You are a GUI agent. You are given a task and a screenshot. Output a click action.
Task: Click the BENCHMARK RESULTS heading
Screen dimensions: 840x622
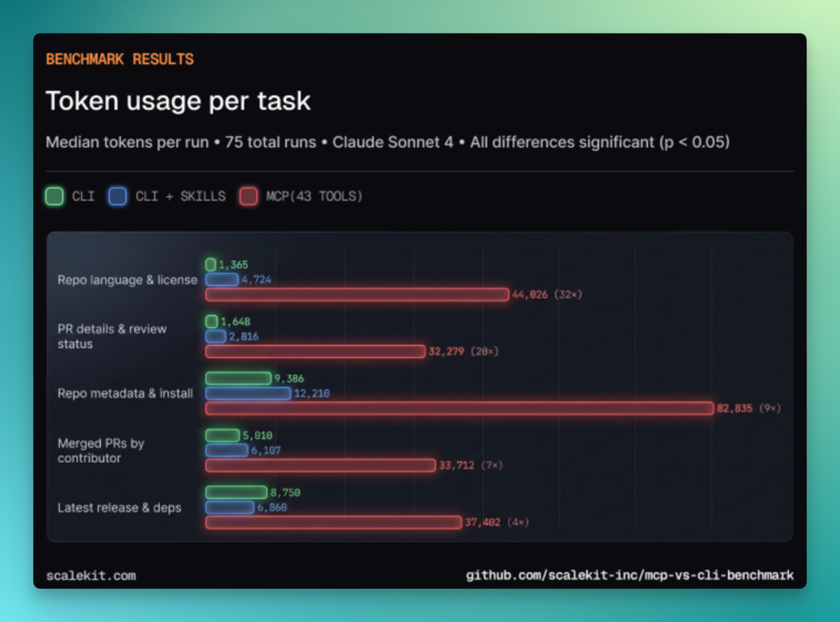[120, 59]
